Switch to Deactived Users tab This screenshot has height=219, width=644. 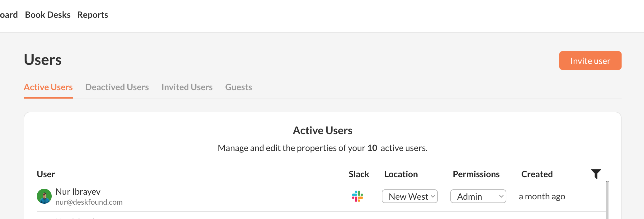117,87
